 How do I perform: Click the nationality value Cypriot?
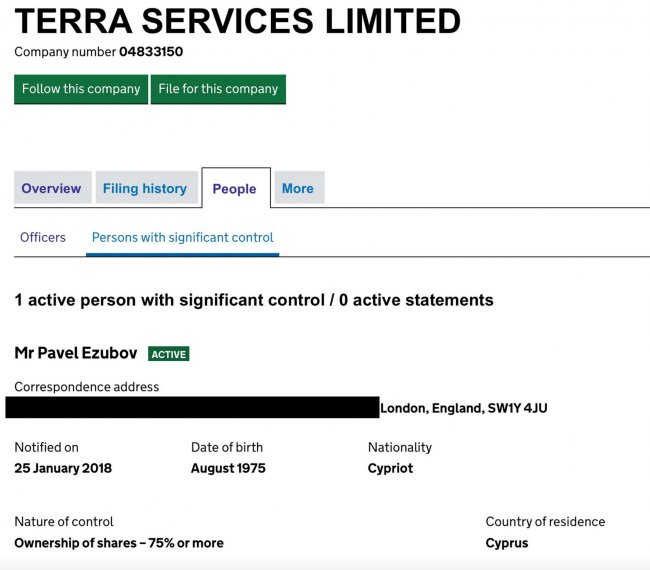pos(390,468)
